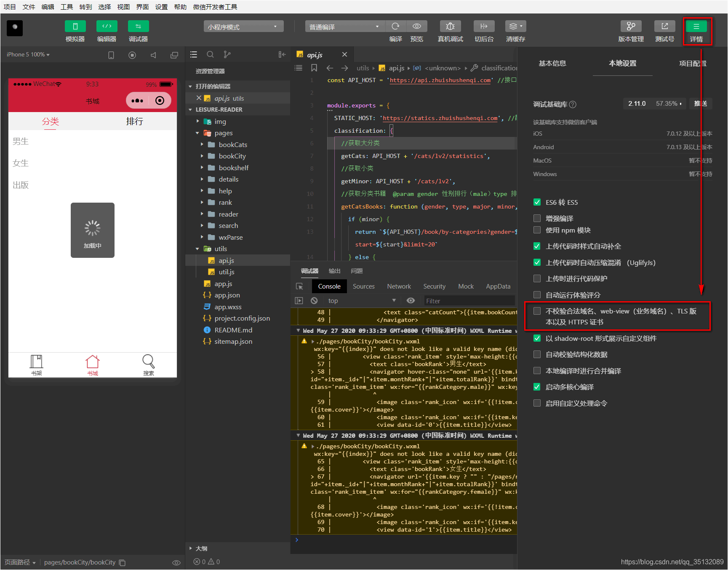
Task: Copy the page path icon
Action: [x=122, y=562]
